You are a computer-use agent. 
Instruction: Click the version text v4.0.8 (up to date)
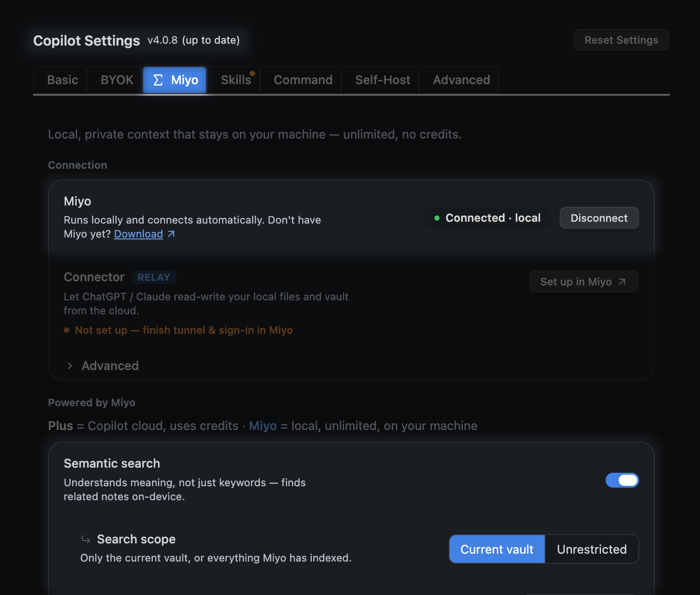[x=193, y=40]
